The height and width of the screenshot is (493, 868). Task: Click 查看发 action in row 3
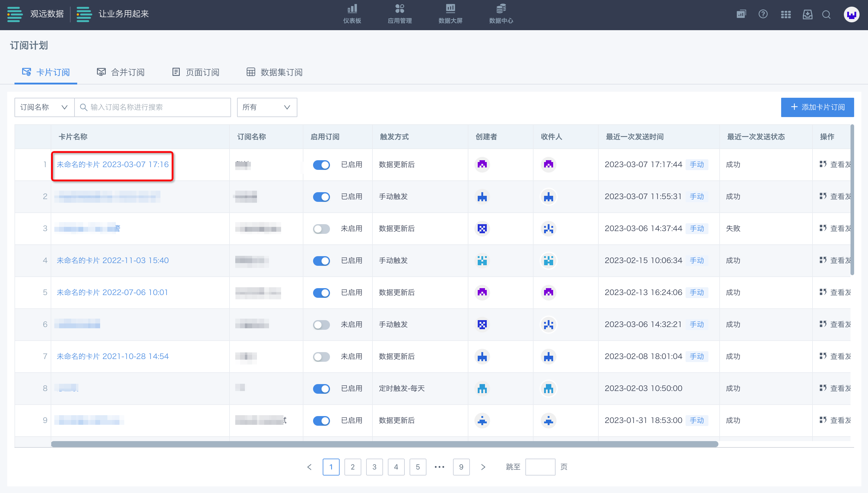coord(835,229)
